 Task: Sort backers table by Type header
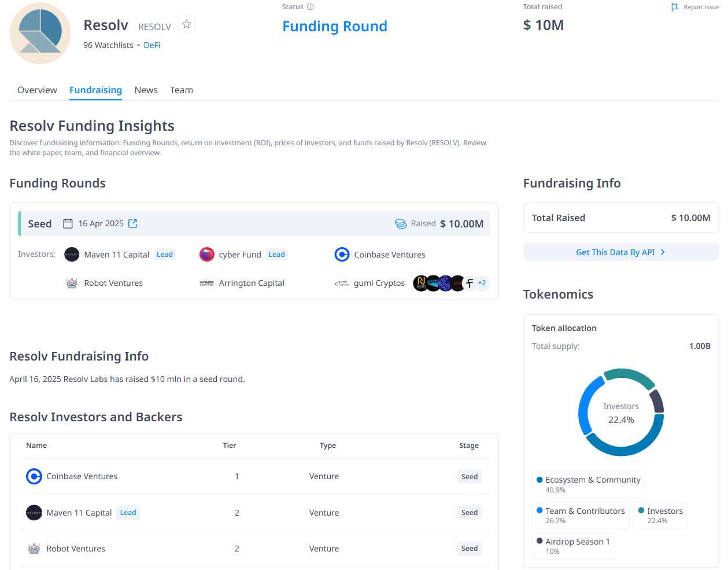[328, 446]
